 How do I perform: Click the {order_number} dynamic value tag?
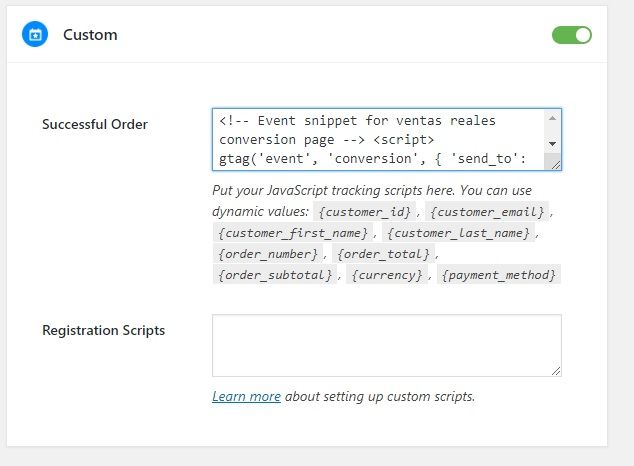click(x=268, y=254)
